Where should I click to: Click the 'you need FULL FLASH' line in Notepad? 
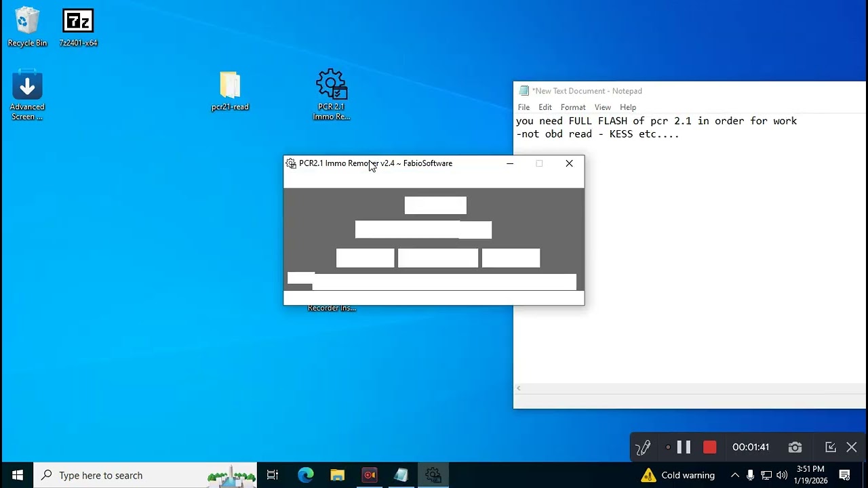pyautogui.click(x=656, y=121)
